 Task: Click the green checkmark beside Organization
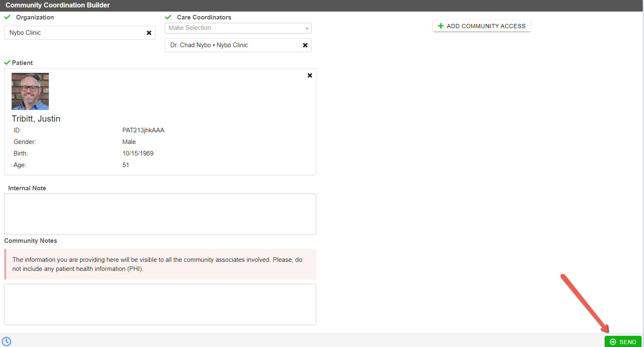click(7, 17)
